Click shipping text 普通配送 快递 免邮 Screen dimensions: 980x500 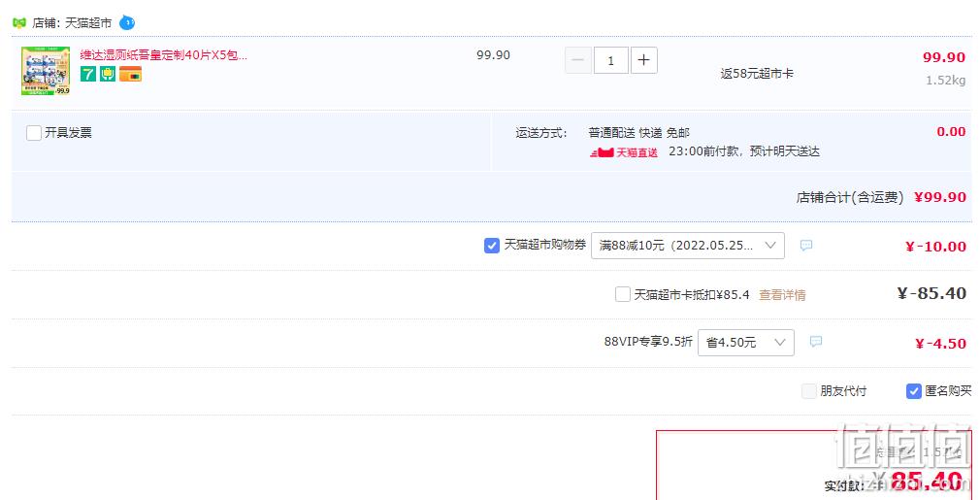pos(638,133)
